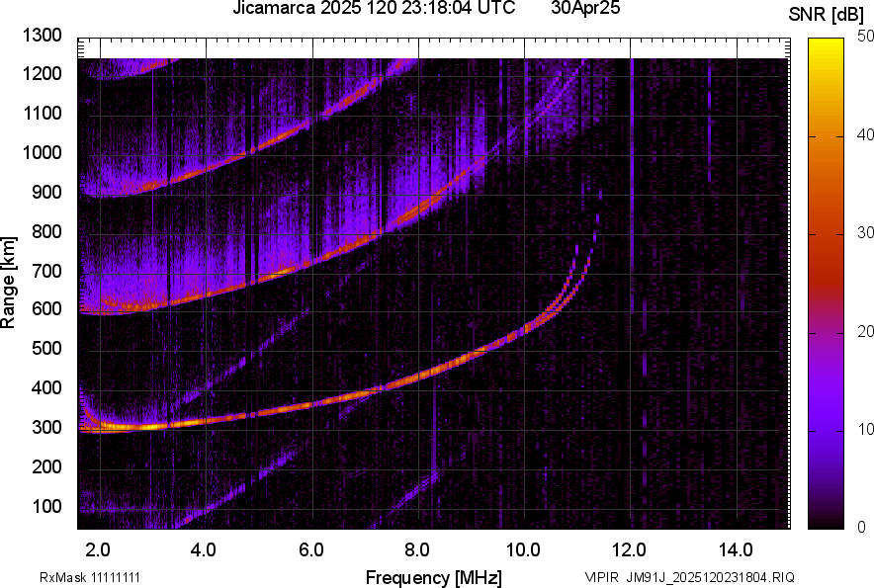This screenshot has width=874, height=588.
Task: Click the 2.0 frequency tick label
Action: coord(98,550)
